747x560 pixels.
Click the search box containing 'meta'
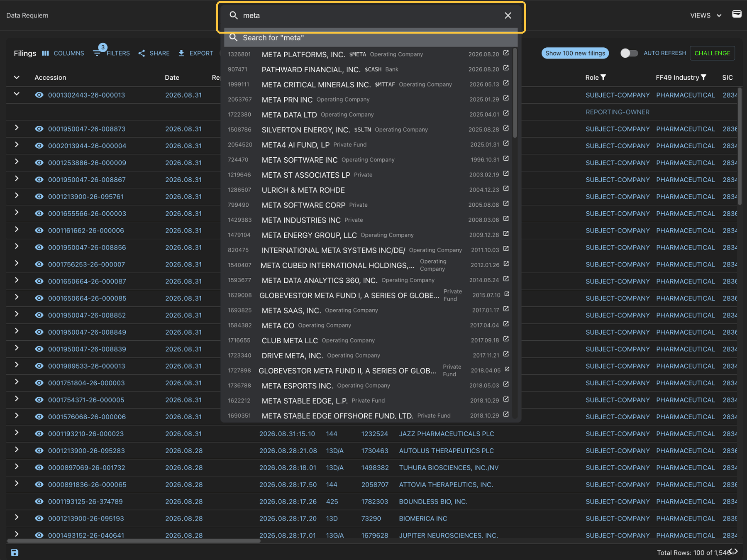(371, 15)
